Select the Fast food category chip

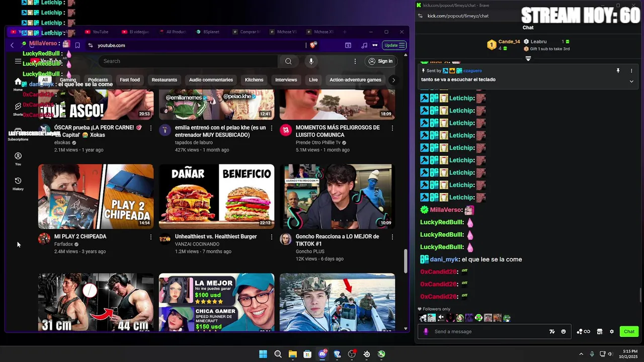[x=130, y=80]
